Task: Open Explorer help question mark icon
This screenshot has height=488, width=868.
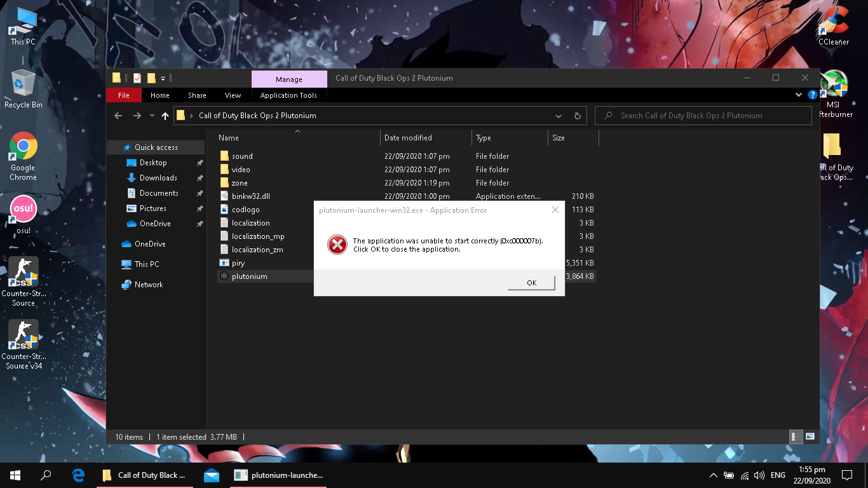Action: [812, 95]
